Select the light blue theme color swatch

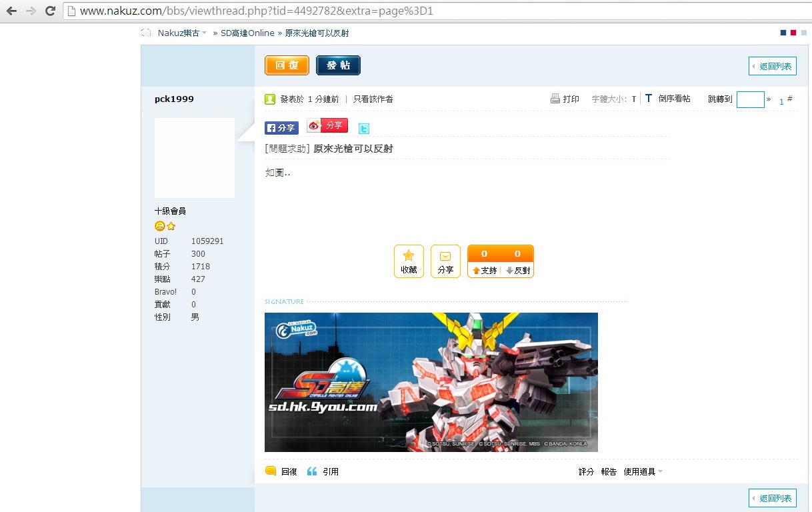[x=804, y=33]
